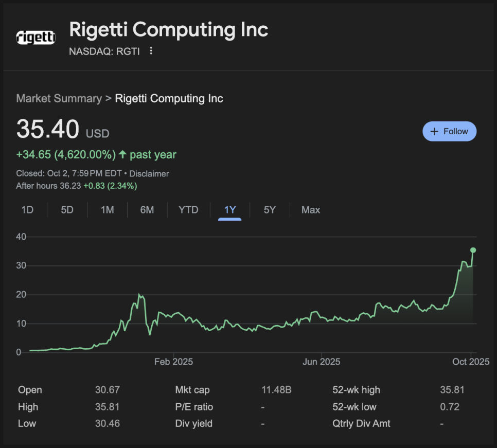Click the Disclaimer link
The width and height of the screenshot is (497, 448).
pyautogui.click(x=149, y=174)
